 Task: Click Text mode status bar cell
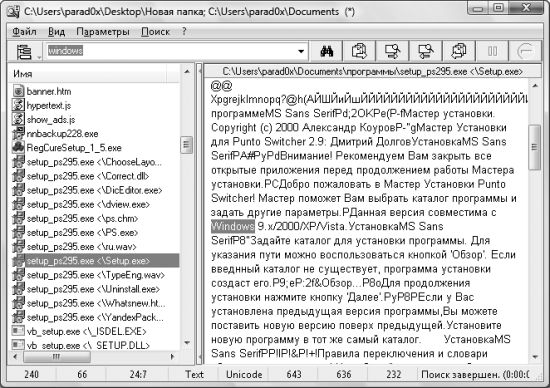coord(194,375)
